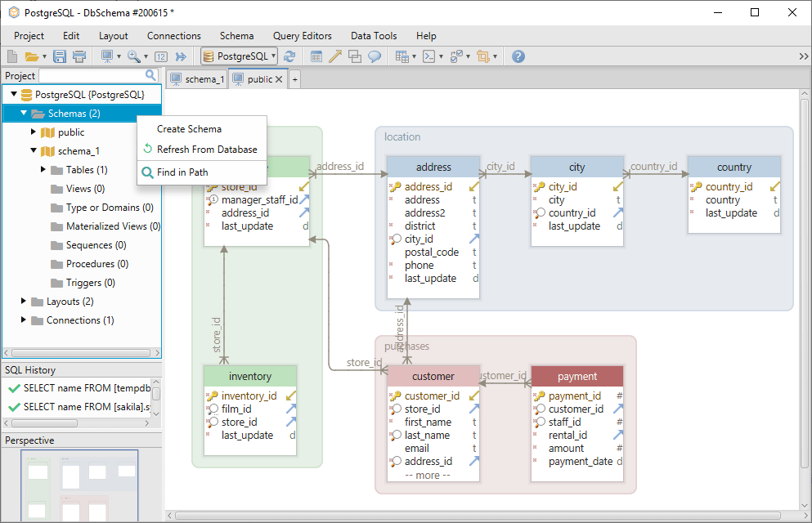Image resolution: width=812 pixels, height=523 pixels.
Task: Choose Create Schema from the context menu
Action: point(190,128)
